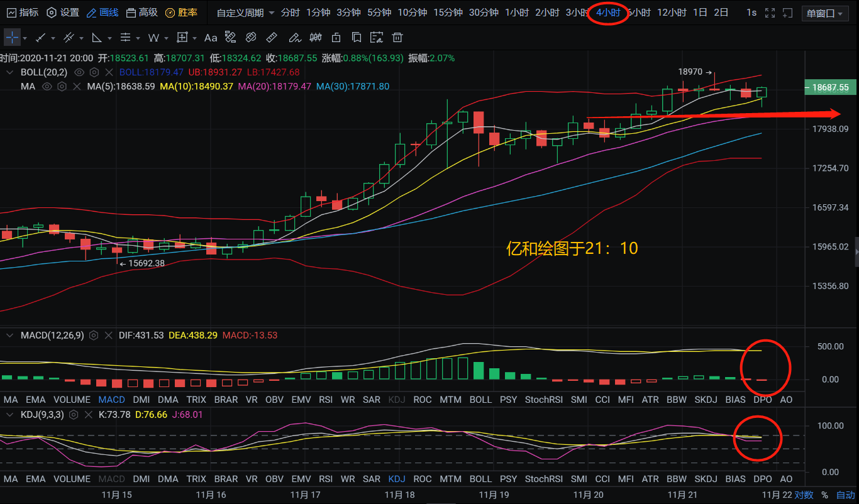Open the 自定义周期 custom period dropdown

[x=245, y=13]
